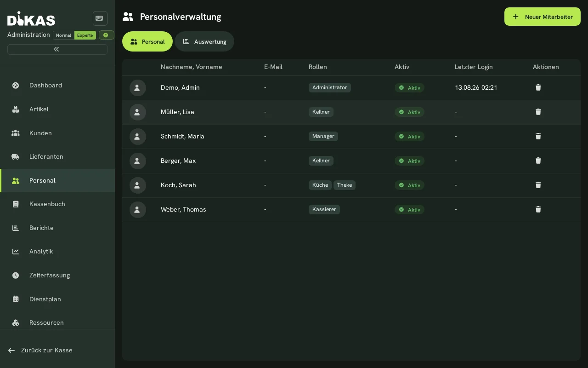This screenshot has width=588, height=368.
Task: Click the login time 13.08.26 02:21
Action: click(x=476, y=87)
